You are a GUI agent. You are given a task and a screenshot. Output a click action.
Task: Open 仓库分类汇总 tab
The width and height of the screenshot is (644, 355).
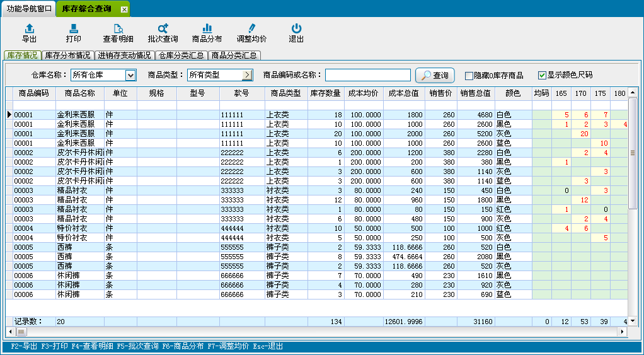[x=181, y=55]
